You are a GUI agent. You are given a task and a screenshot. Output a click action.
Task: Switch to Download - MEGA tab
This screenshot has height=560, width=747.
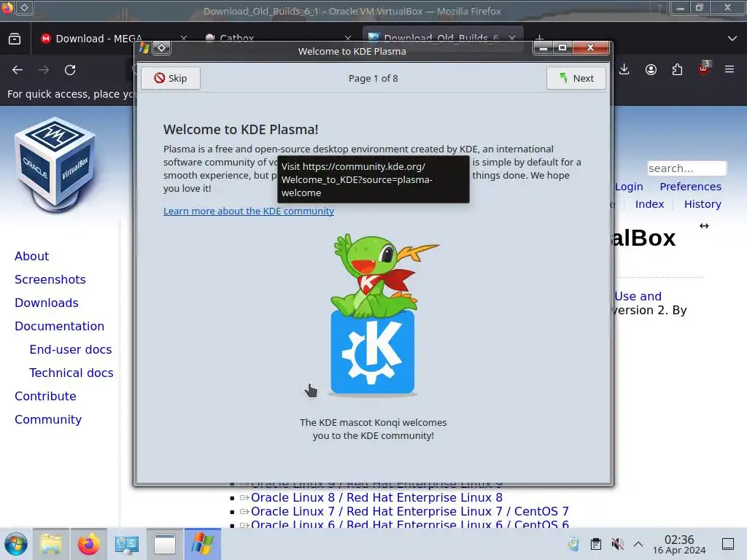click(98, 39)
